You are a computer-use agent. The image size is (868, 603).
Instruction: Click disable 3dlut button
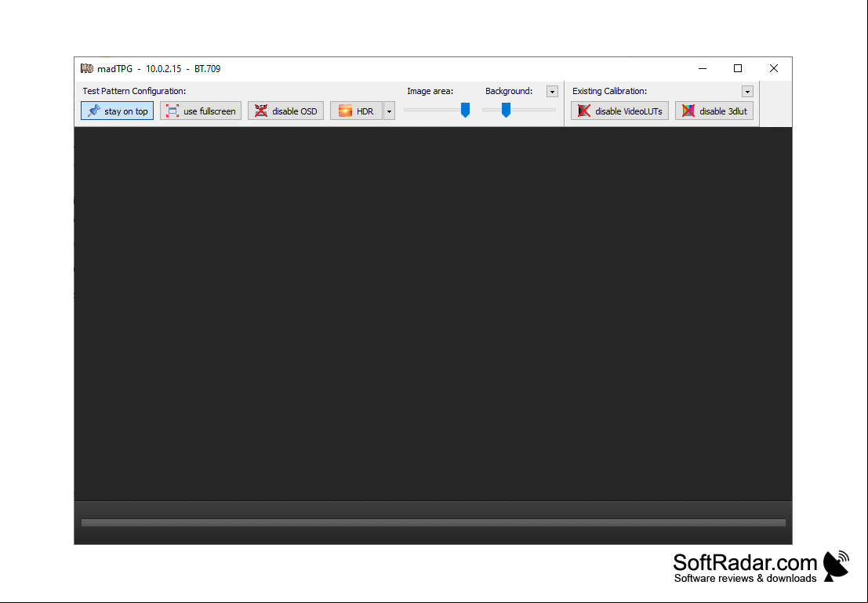click(x=714, y=111)
